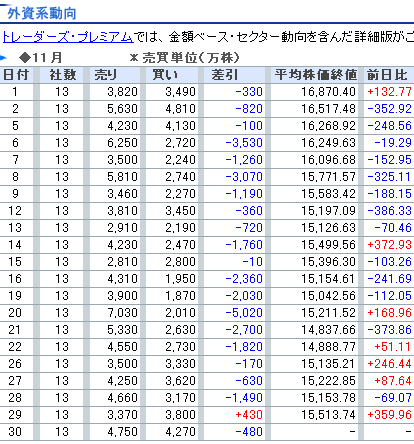The image size is (414, 444).
Task: Select net value -2,700
Action: click(x=244, y=330)
